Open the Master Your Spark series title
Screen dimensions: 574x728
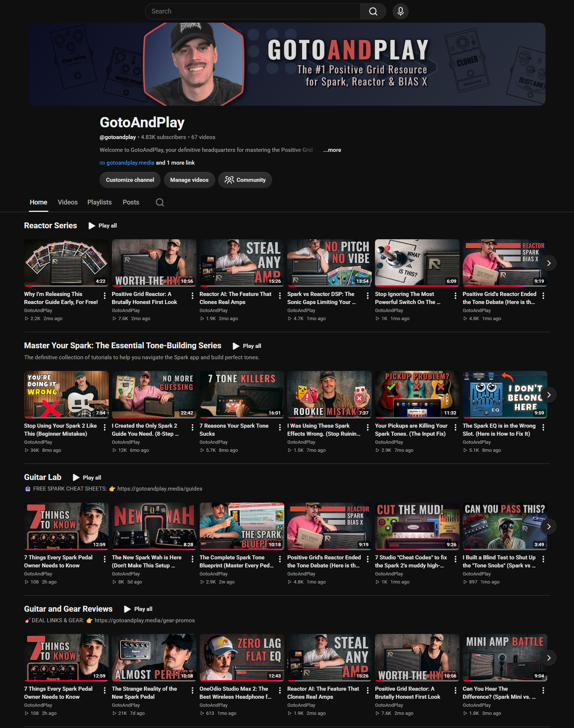[123, 346]
